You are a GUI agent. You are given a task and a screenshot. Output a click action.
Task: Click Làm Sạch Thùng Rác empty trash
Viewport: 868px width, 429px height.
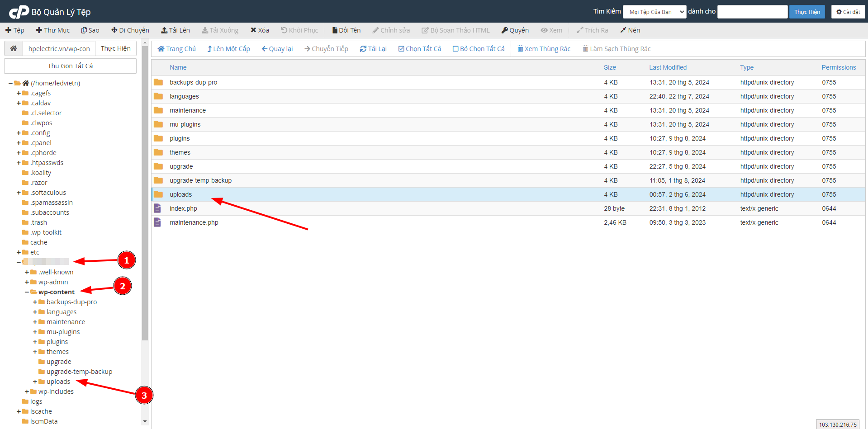617,49
